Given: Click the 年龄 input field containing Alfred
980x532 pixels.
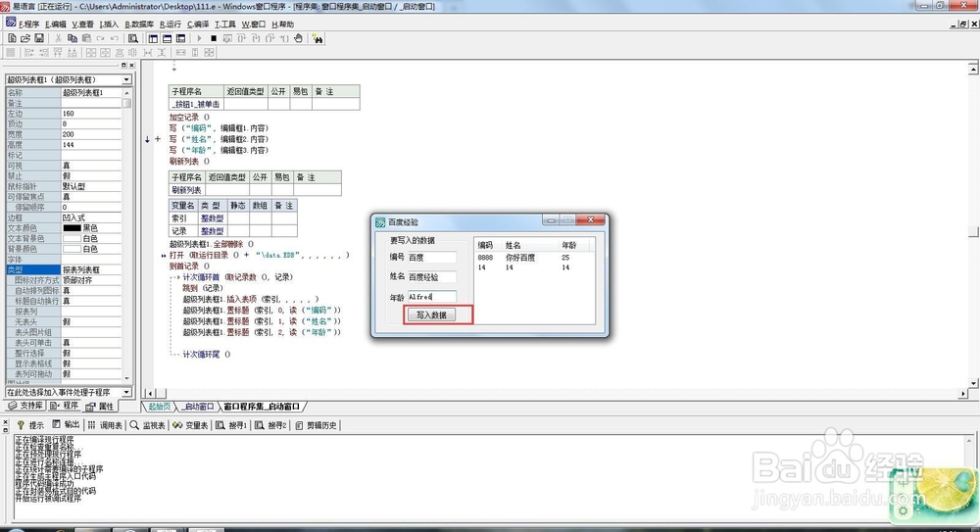Looking at the screenshot, I should pos(432,297).
